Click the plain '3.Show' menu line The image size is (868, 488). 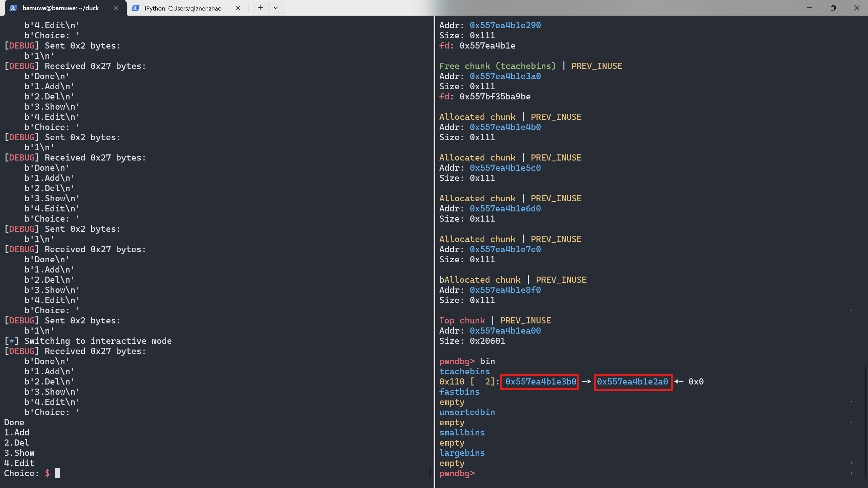pyautogui.click(x=19, y=453)
